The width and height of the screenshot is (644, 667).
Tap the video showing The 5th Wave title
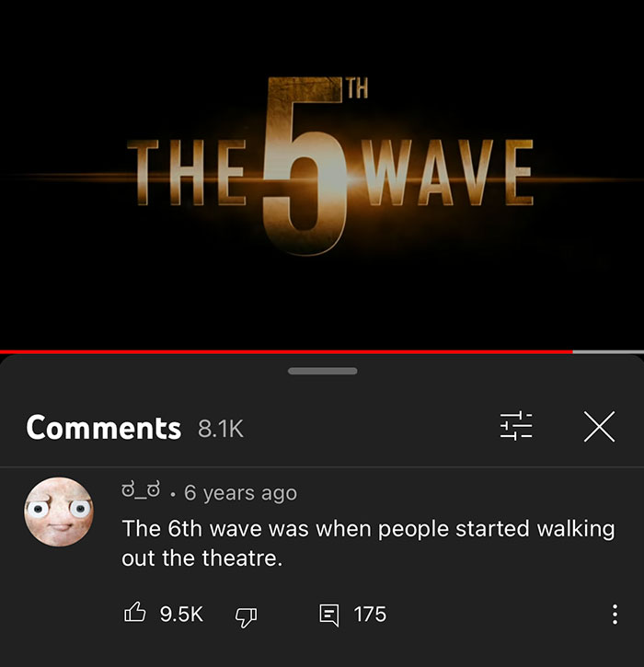click(322, 175)
